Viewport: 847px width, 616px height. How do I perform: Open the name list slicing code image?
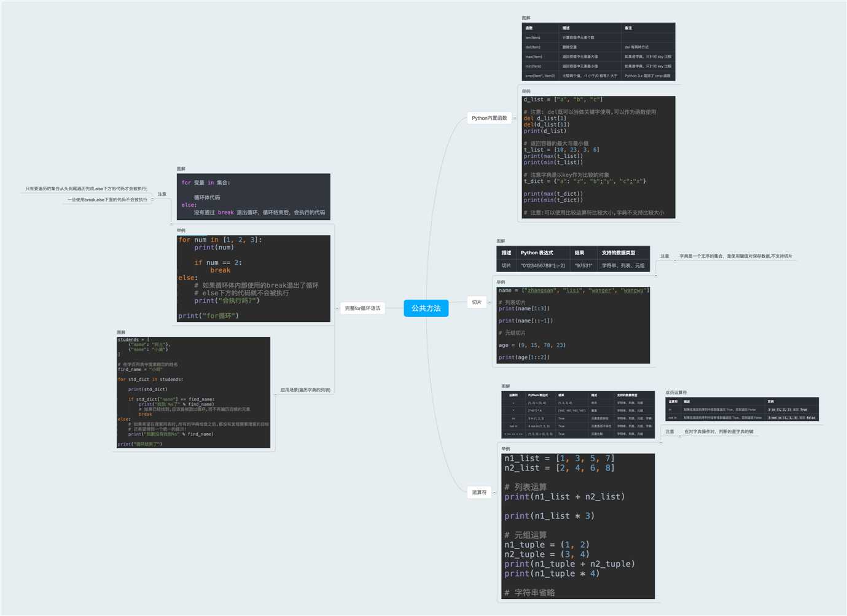[x=573, y=325]
